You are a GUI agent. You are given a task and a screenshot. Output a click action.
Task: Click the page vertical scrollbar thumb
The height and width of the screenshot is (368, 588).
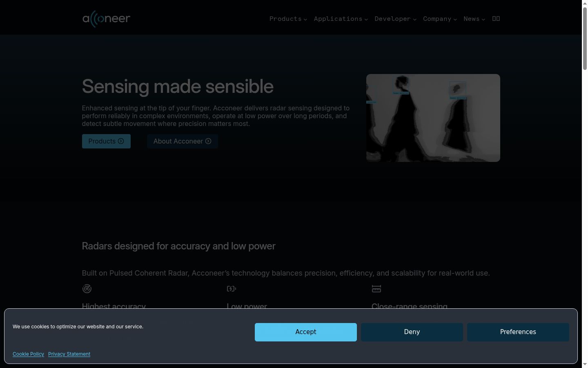click(x=585, y=38)
